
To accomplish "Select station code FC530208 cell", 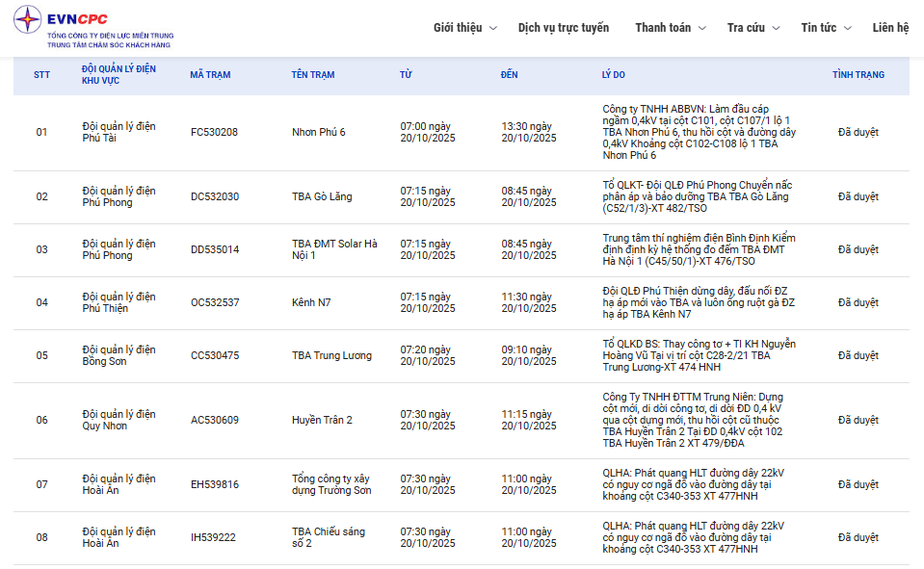I will pos(214,133).
